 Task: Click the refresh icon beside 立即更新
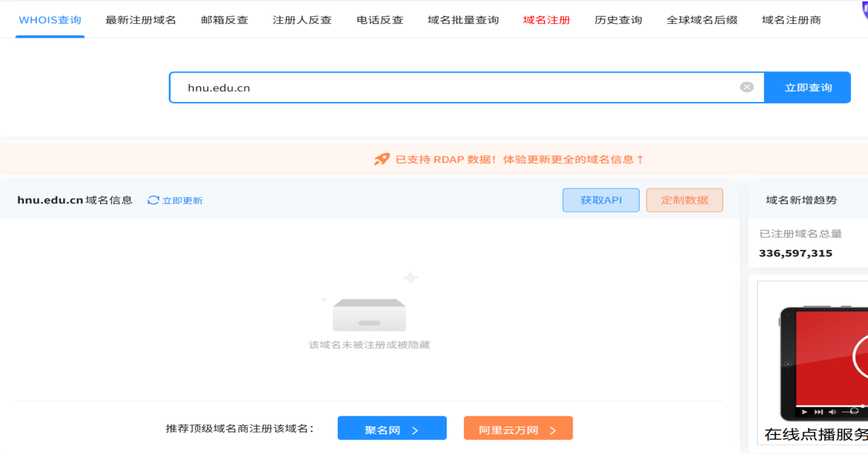click(152, 200)
